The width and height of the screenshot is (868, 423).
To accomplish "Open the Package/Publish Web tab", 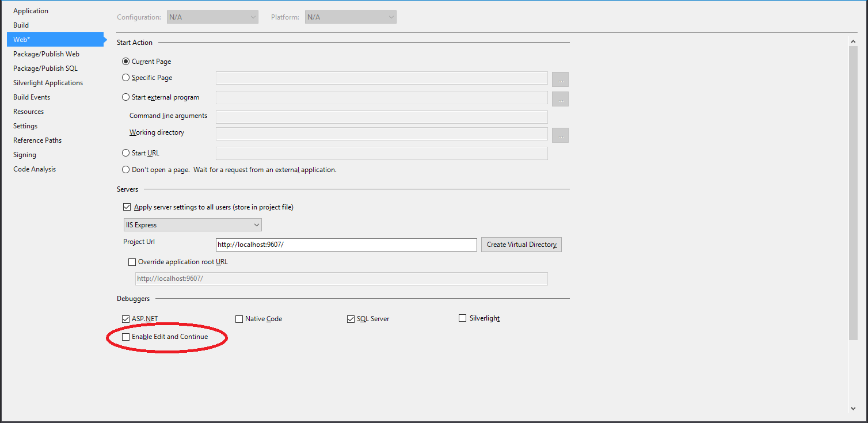I will point(46,54).
